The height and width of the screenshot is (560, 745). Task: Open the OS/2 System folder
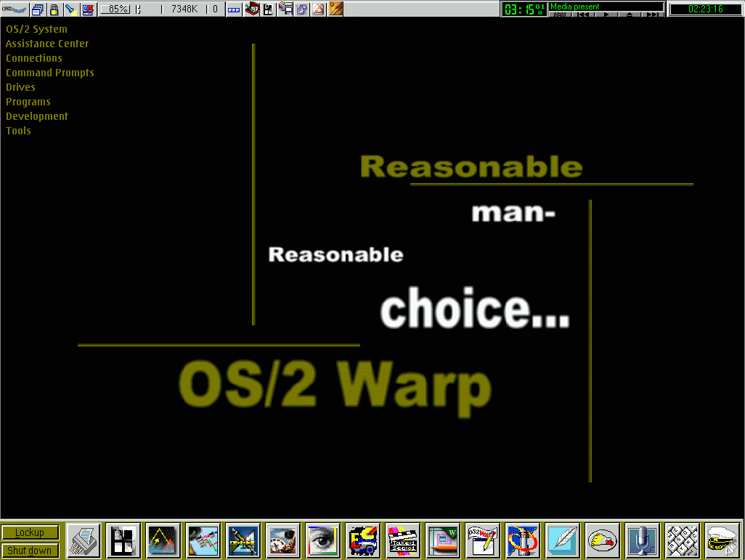[x=36, y=29]
